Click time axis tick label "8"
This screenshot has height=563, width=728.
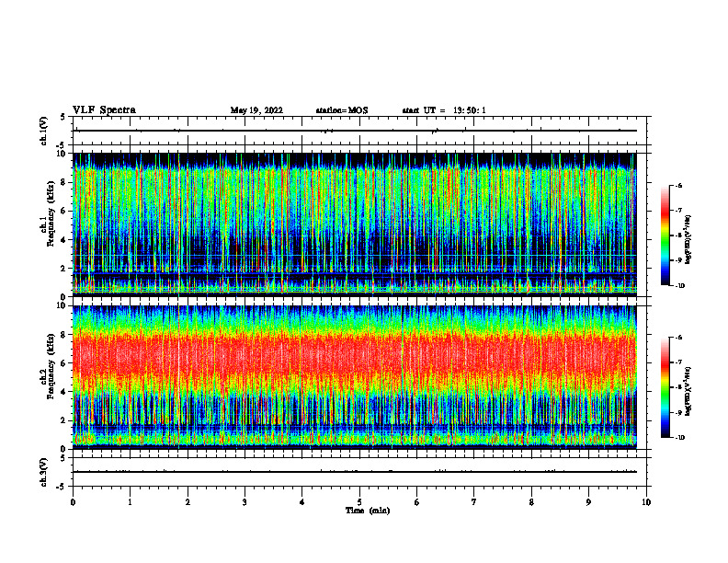click(531, 502)
